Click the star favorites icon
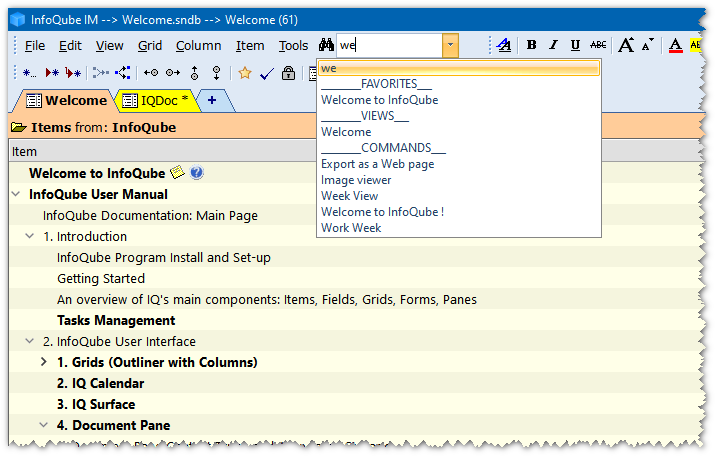 pyautogui.click(x=245, y=73)
